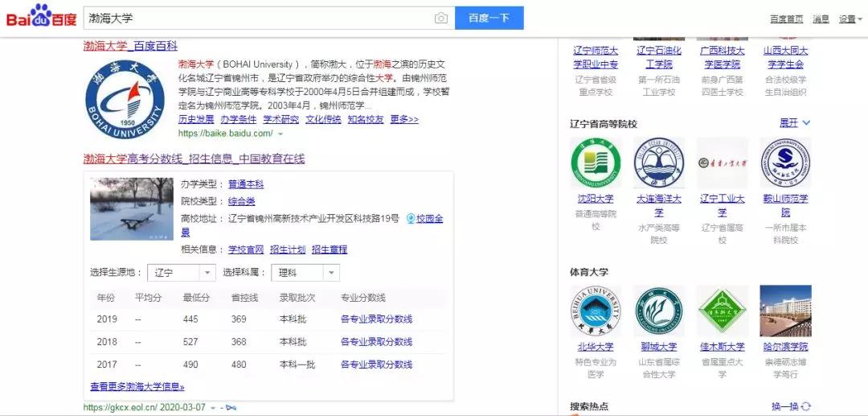Click Anshan Normal University logo
The height and width of the screenshot is (416, 868).
tap(785, 163)
